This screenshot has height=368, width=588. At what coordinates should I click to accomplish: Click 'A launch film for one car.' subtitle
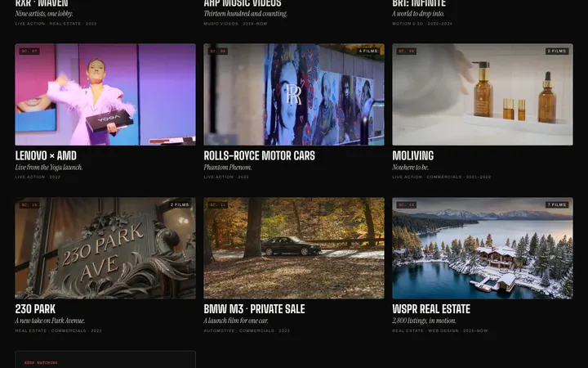pos(236,321)
